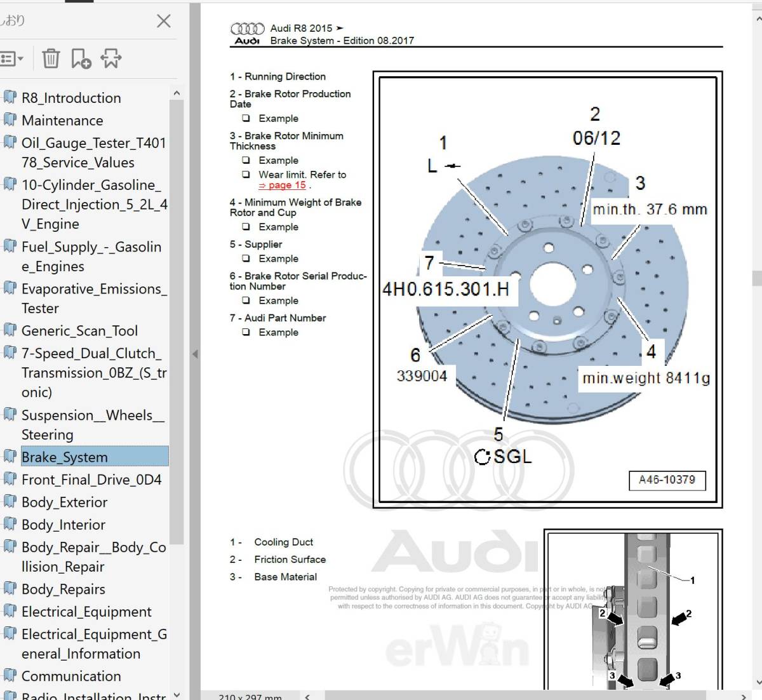762x700 pixels.
Task: Click the bookmarks list scroll-up arrow
Action: coord(177,93)
